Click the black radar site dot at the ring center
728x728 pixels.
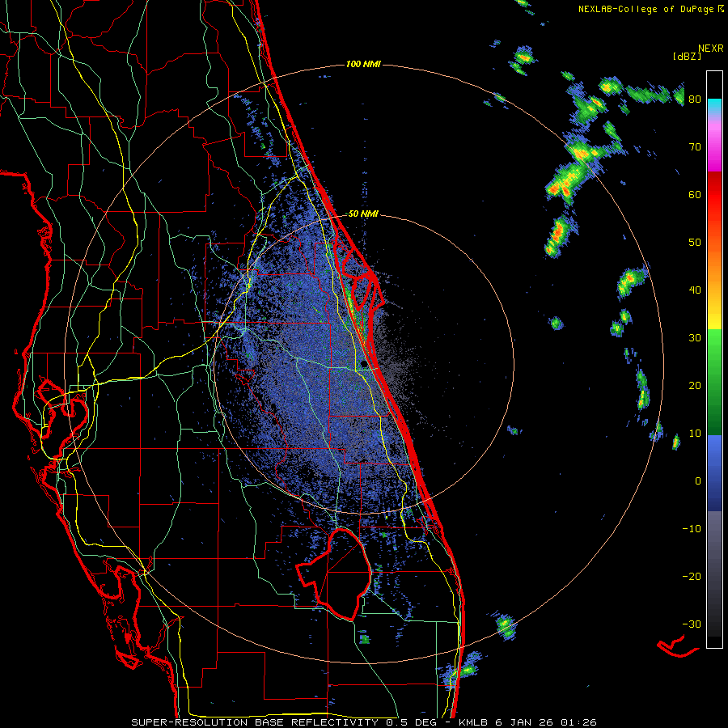(363, 364)
